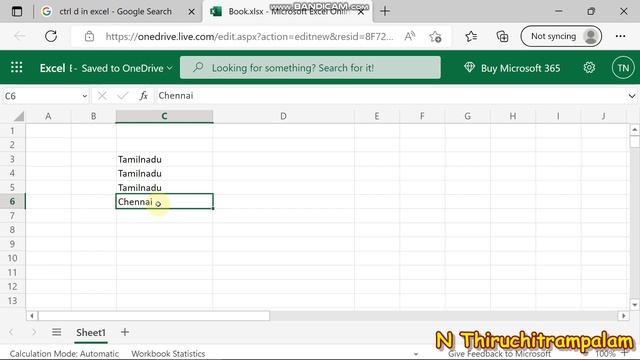Open the tab actions menu icon
Viewport: 640px width, 360px height.
tap(17, 11)
